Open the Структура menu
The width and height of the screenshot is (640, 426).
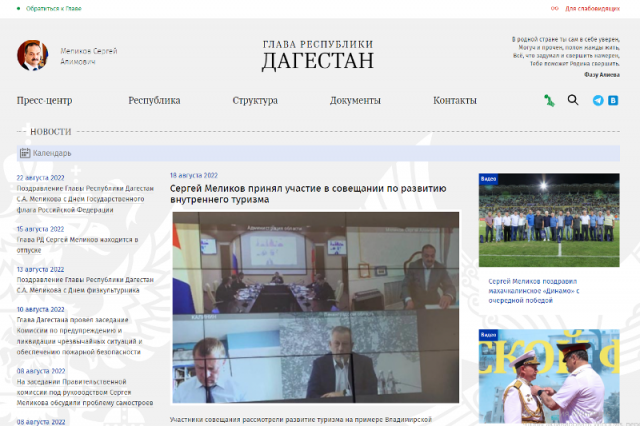tap(255, 100)
